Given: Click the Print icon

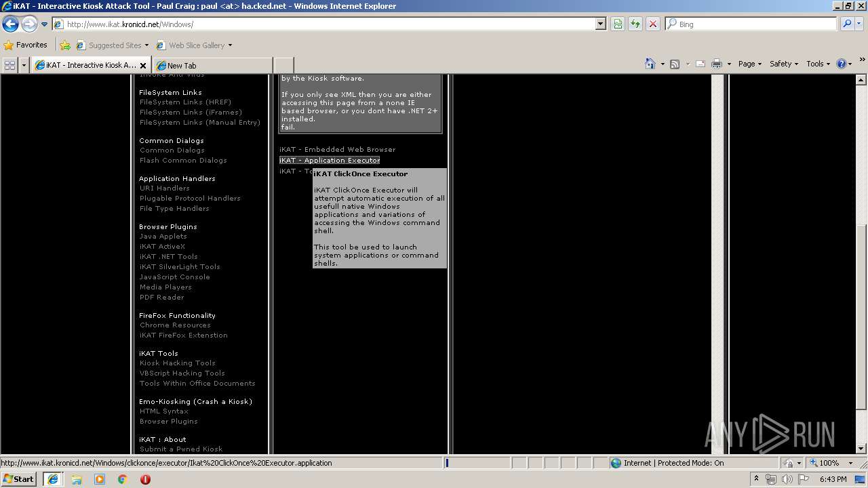Looking at the screenshot, I should tap(717, 64).
